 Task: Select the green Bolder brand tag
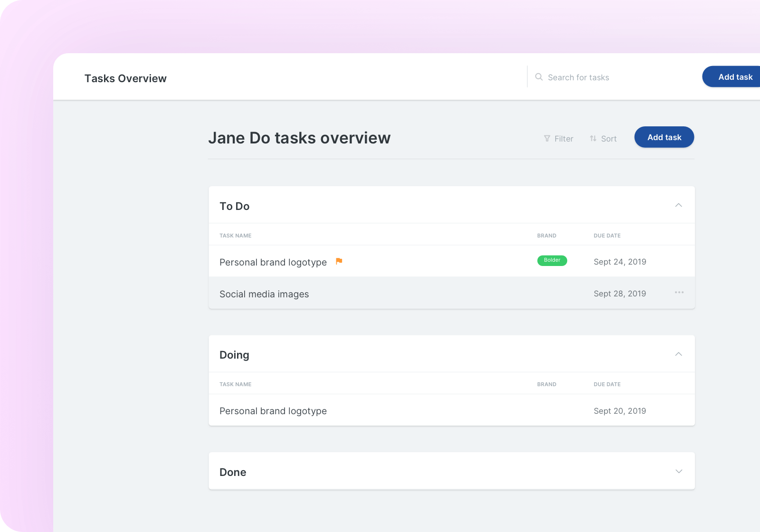[551, 260]
